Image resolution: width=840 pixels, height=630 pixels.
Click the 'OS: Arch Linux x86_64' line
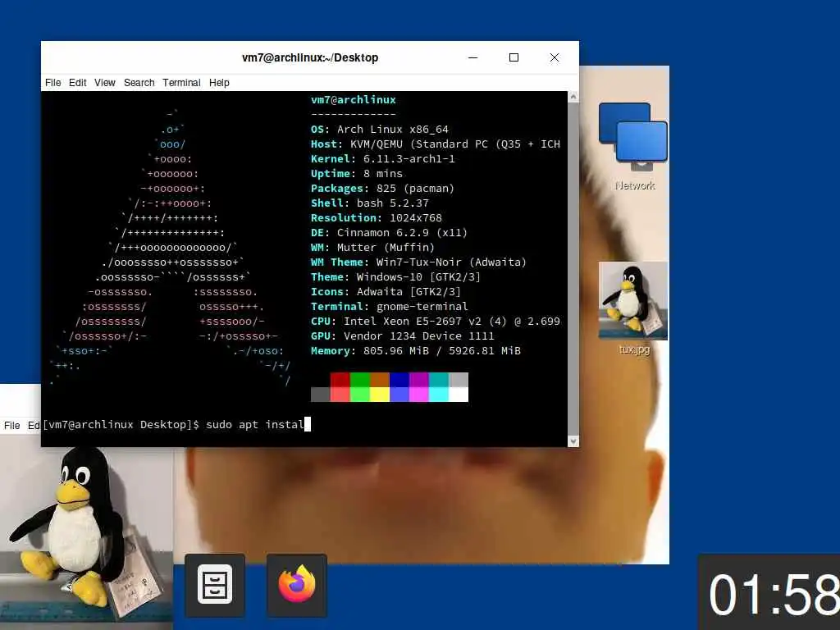pyautogui.click(x=379, y=129)
